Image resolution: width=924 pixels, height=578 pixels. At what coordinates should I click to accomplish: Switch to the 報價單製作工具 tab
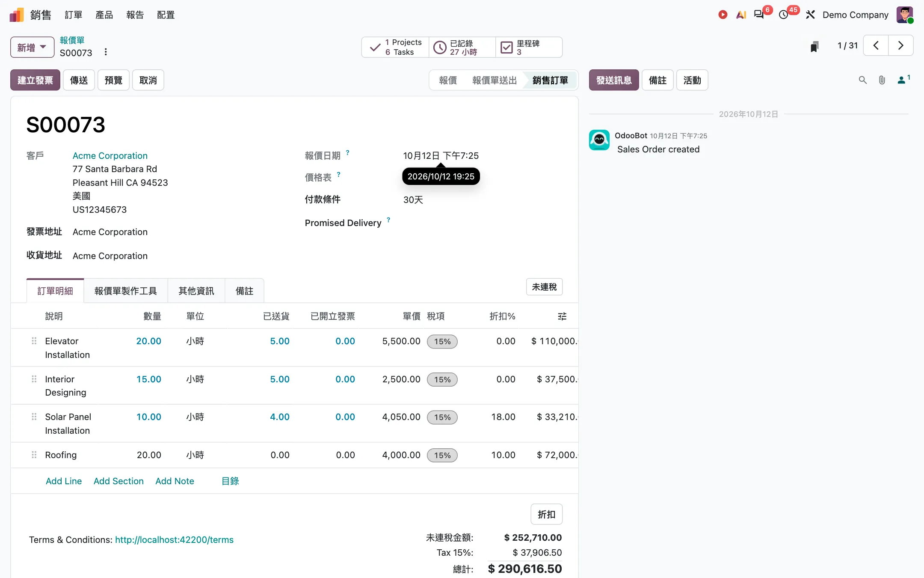click(126, 291)
